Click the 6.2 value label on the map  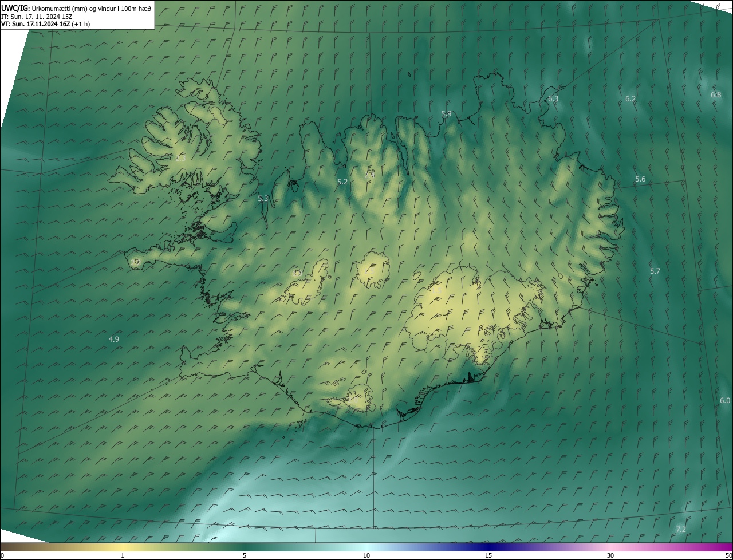(x=630, y=99)
